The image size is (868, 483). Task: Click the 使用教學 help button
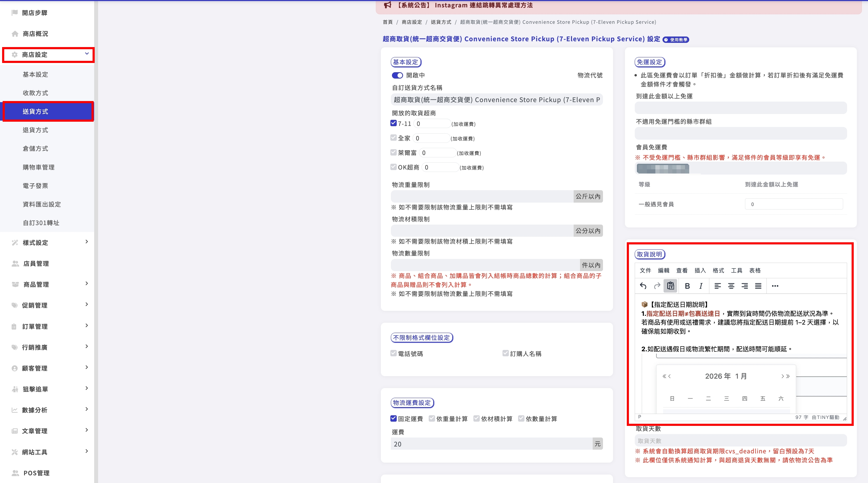pyautogui.click(x=676, y=40)
